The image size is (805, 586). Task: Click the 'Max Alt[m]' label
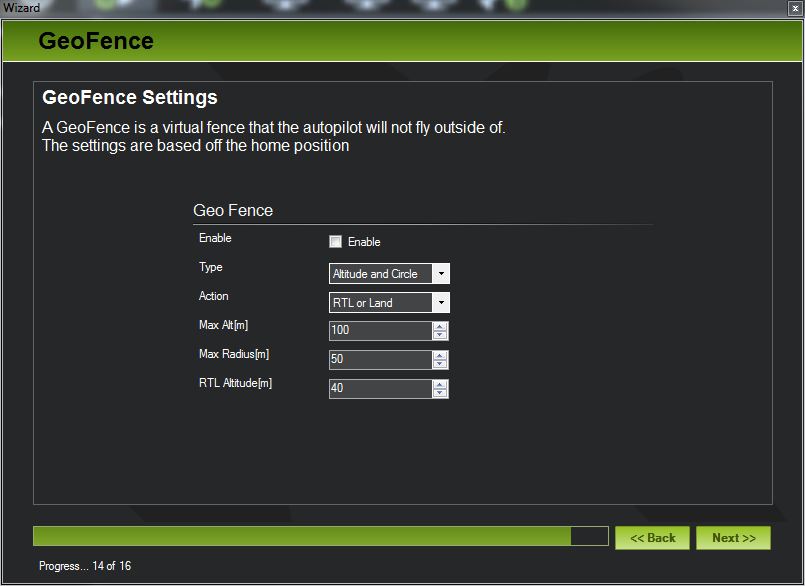tap(223, 325)
